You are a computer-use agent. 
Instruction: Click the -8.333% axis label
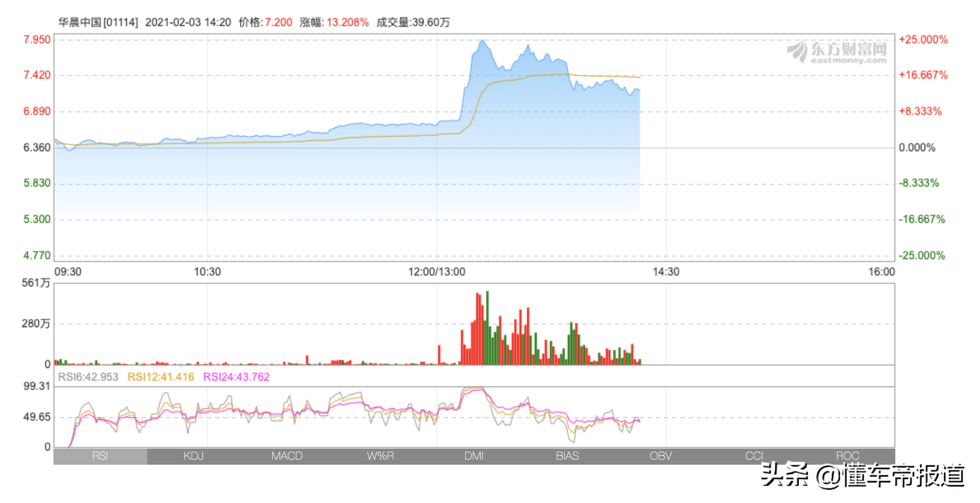(919, 183)
